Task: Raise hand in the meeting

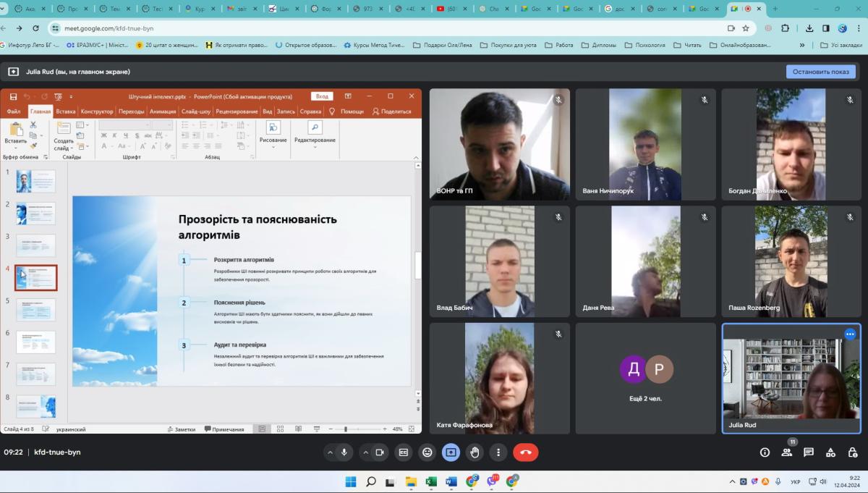Action: click(x=475, y=452)
